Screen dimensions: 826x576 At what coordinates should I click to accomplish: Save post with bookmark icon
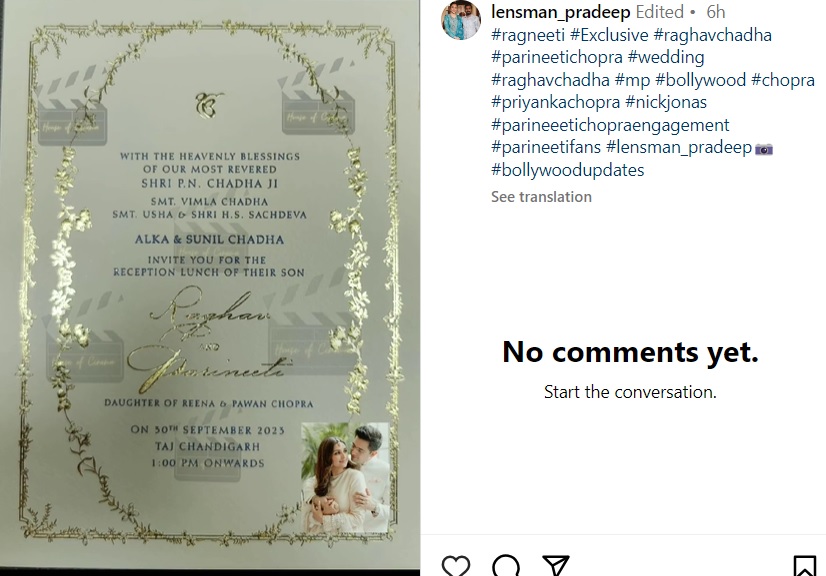[804, 565]
